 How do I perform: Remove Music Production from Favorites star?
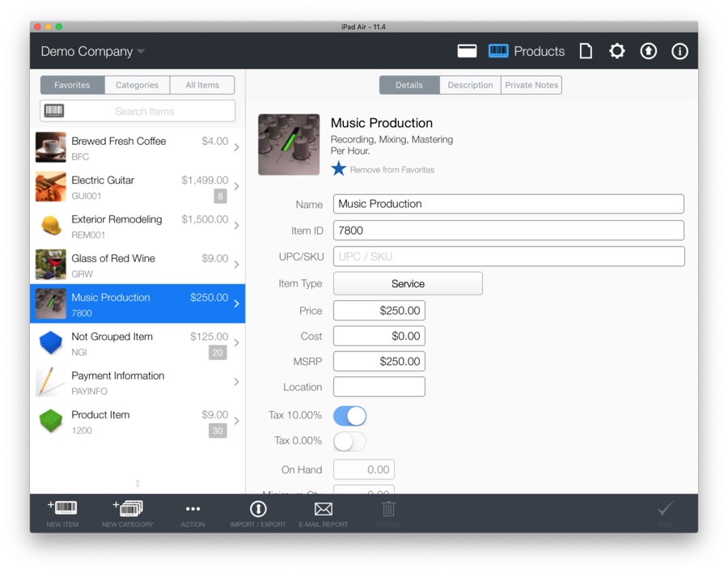click(x=339, y=169)
